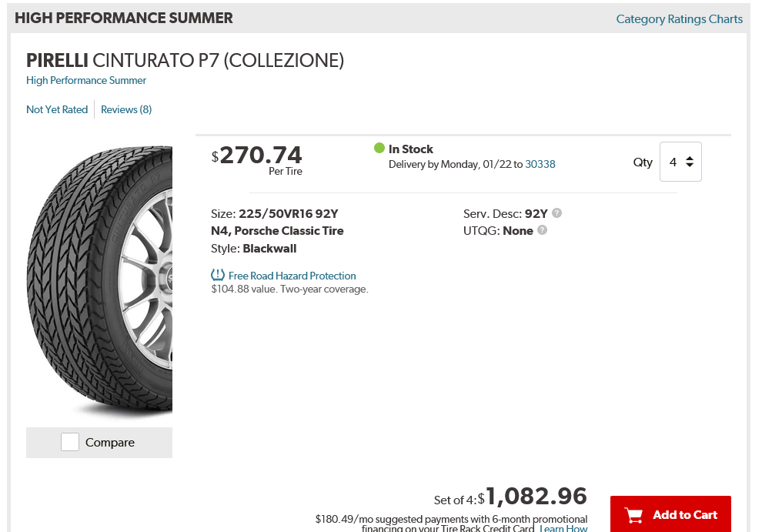Open the High Performance Summer category link

point(86,80)
